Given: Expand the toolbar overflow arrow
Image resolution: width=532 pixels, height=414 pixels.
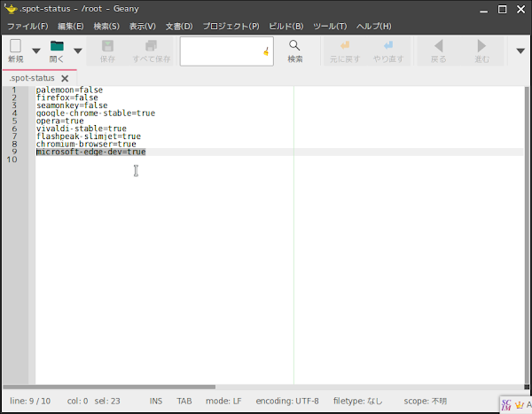Looking at the screenshot, I should tap(520, 51).
